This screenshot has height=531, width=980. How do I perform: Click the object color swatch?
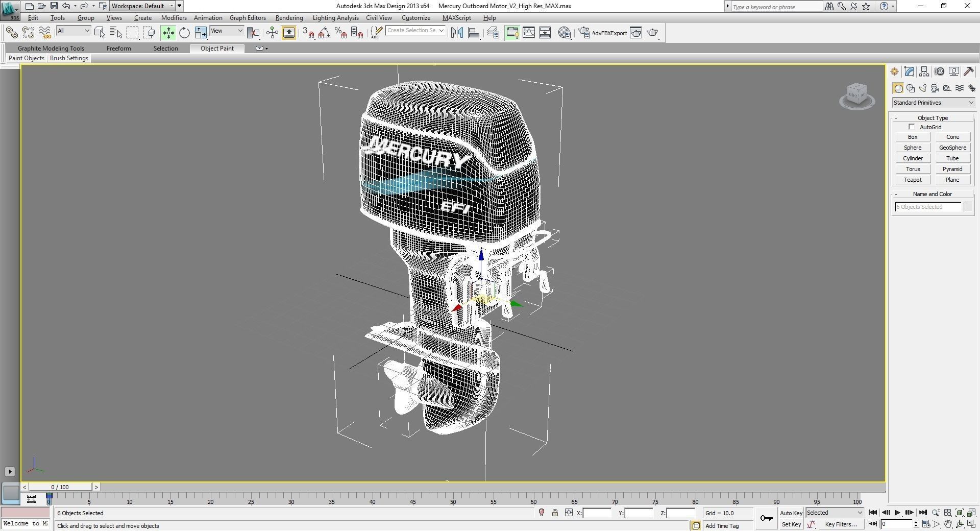(968, 207)
